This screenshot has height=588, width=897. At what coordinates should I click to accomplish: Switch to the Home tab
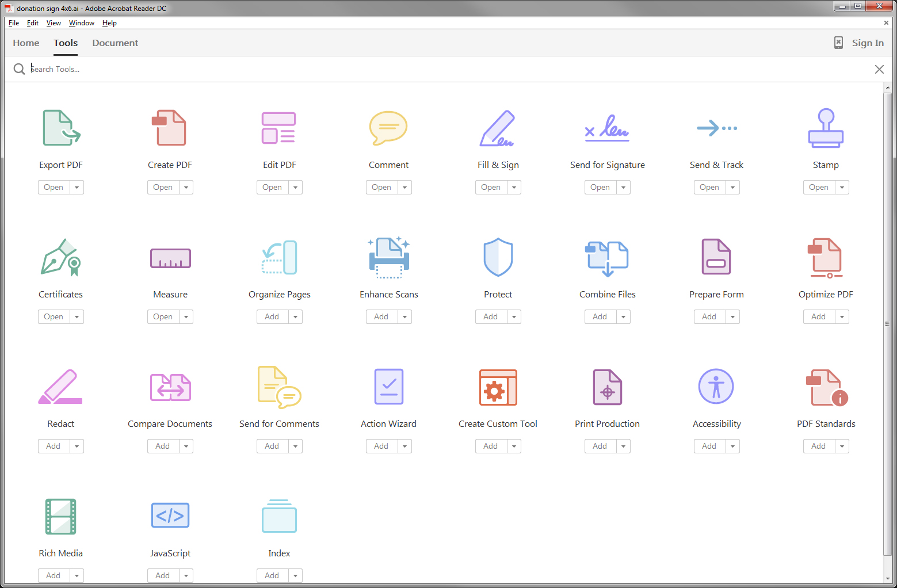click(x=26, y=43)
